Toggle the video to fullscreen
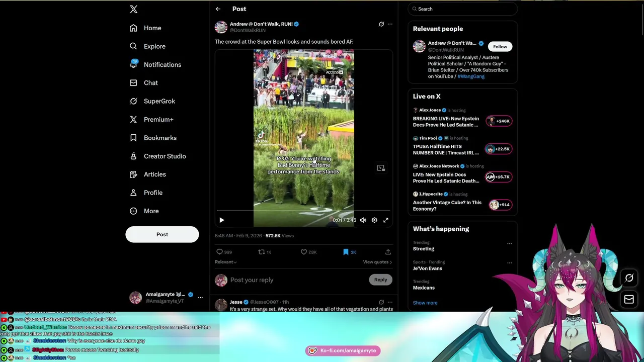Viewport: 644px width, 362px height. pos(386,220)
